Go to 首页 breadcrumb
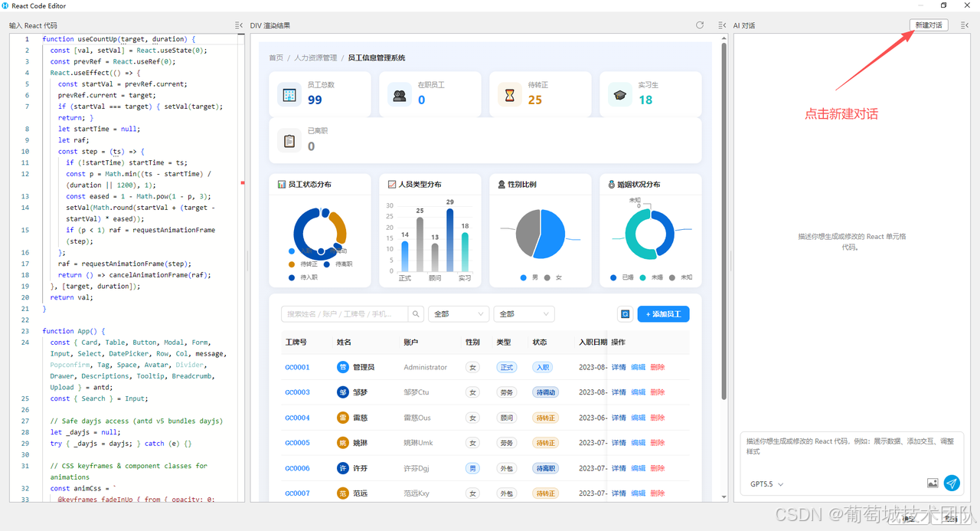Viewport: 980px width, 531px height. click(x=276, y=58)
